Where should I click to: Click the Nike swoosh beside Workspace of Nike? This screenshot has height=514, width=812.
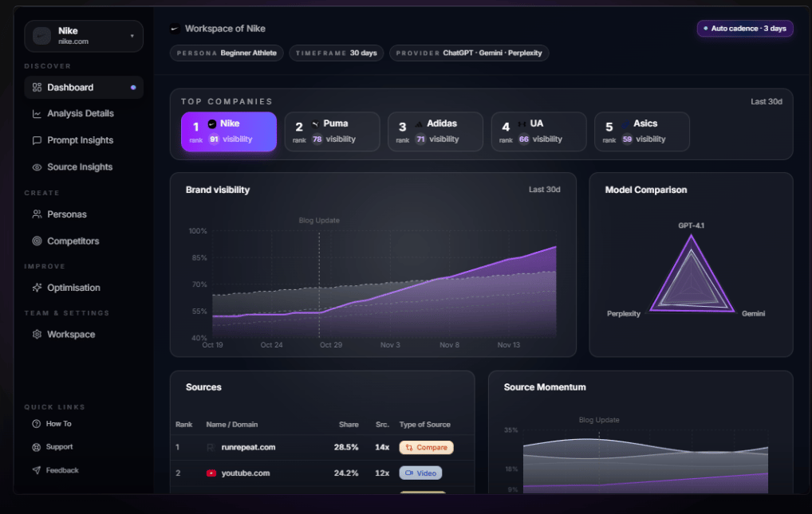175,29
